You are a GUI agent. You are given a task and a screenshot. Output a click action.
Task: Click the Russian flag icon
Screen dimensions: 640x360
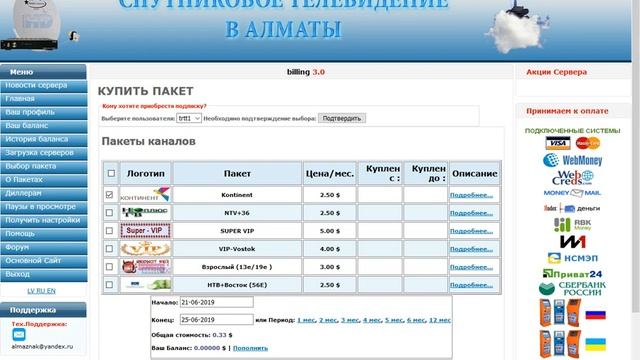(596, 315)
